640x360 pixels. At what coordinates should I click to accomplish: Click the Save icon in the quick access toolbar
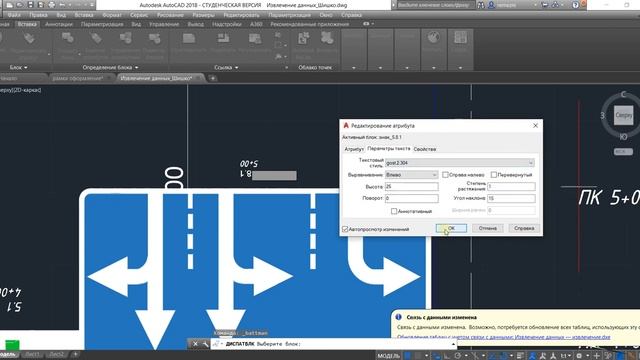coord(31,5)
